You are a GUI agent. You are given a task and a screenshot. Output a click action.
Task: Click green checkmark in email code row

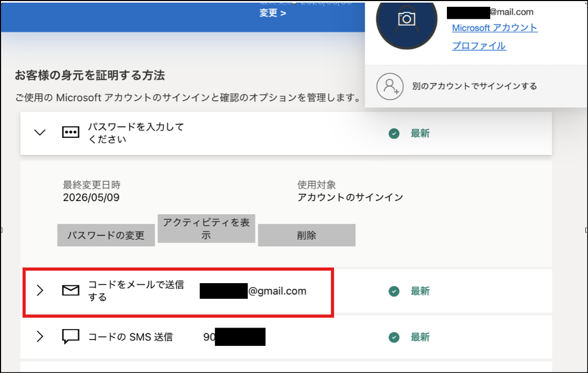tap(394, 292)
